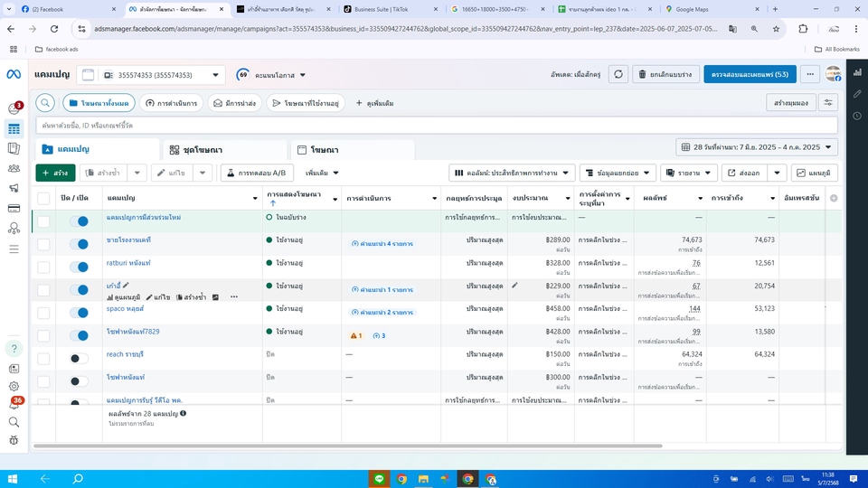Viewport: 868px width, 488px height.
Task: Open the arrow dropdown beside ส่งออก export
Action: (x=778, y=173)
